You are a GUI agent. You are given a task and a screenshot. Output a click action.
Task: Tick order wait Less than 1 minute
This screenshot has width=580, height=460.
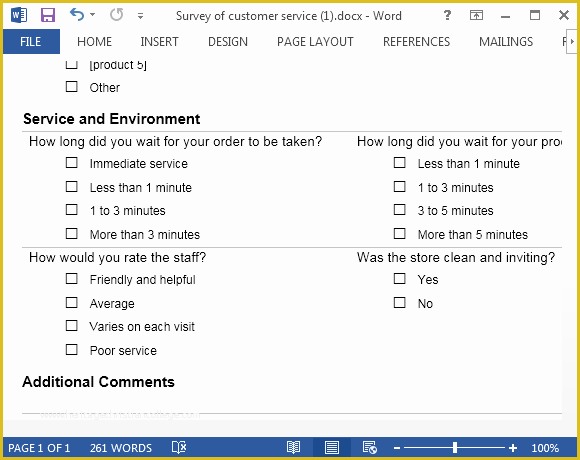coord(71,186)
